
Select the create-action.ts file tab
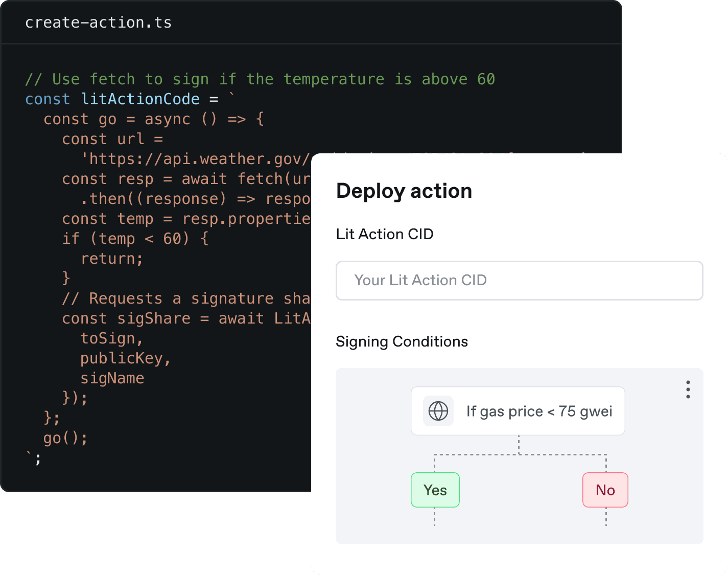coord(98,22)
